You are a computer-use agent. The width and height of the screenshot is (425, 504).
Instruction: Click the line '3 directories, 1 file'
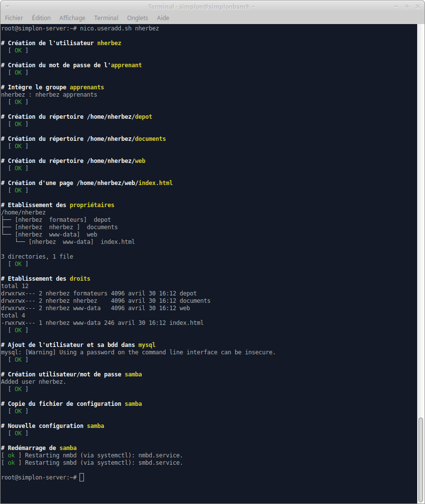(x=37, y=257)
